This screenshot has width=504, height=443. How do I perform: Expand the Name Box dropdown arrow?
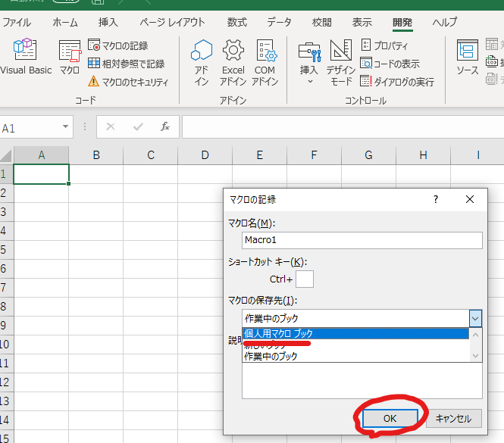coord(66,126)
